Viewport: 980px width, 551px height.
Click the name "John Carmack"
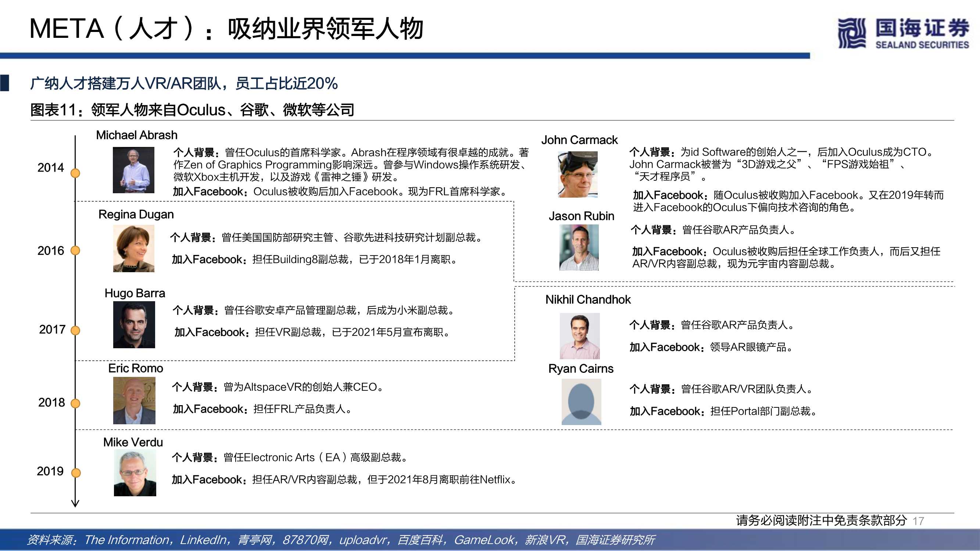[x=579, y=140]
